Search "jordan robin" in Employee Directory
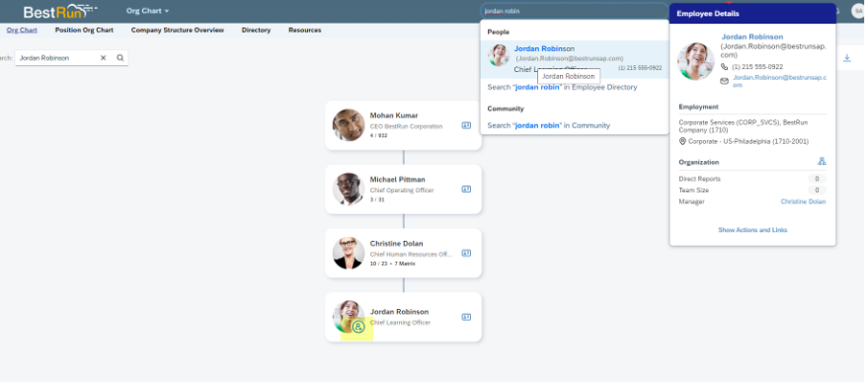The height and width of the screenshot is (382, 868). pyautogui.click(x=562, y=87)
